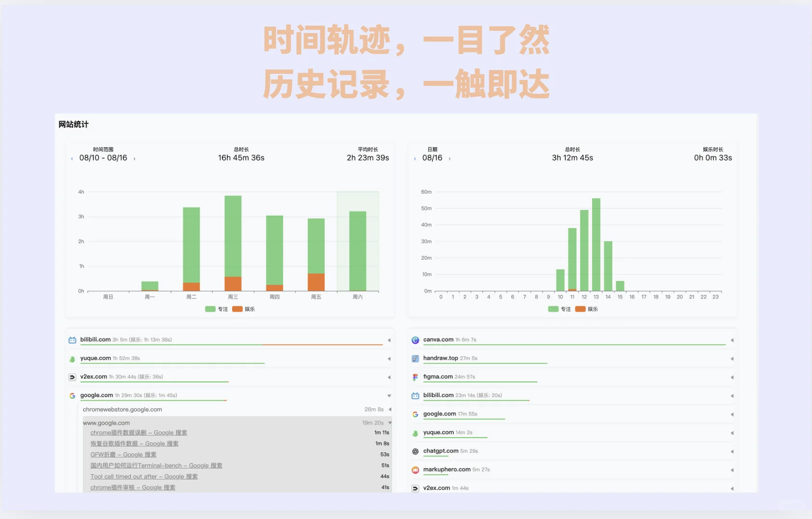Collapse the www.google.com search entries
Image resolution: width=812 pixels, height=519 pixels.
click(389, 423)
